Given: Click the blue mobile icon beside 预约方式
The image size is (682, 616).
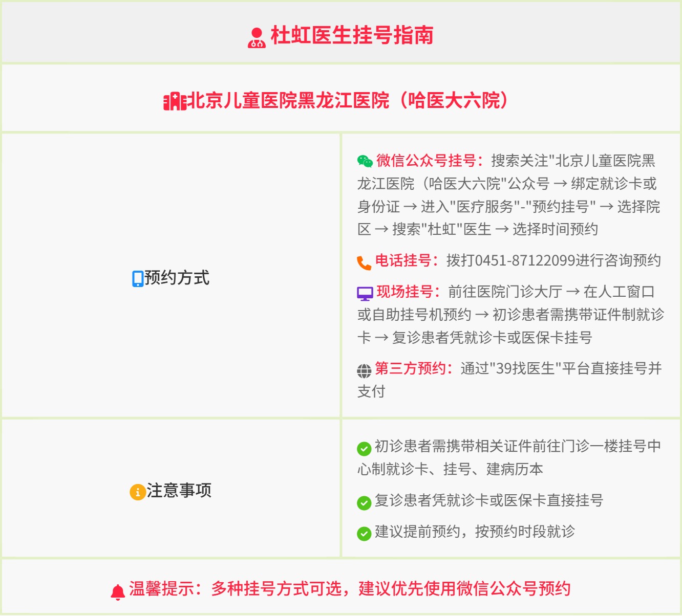Looking at the screenshot, I should pyautogui.click(x=138, y=279).
